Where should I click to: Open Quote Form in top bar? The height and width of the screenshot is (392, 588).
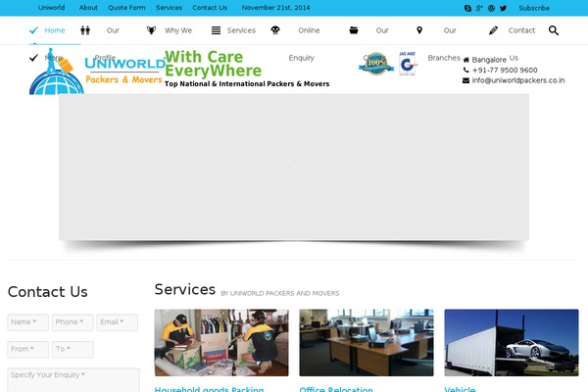click(126, 8)
